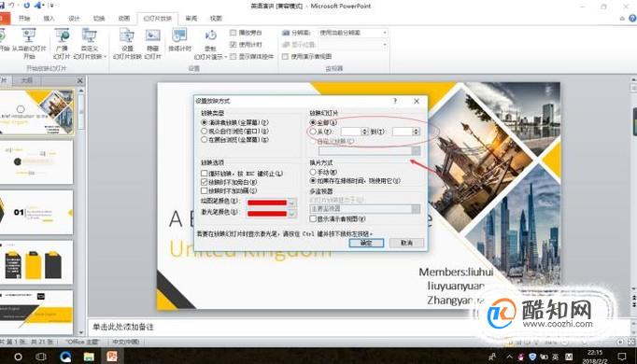Select the All slides radio button
637x364 pixels.
(x=313, y=122)
